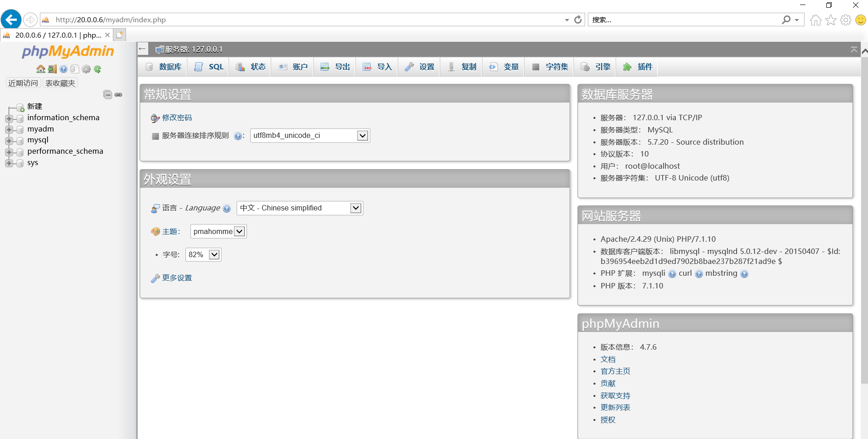868x439 pixels.
Task: Open help icon after mbstring extension
Action: (744, 274)
